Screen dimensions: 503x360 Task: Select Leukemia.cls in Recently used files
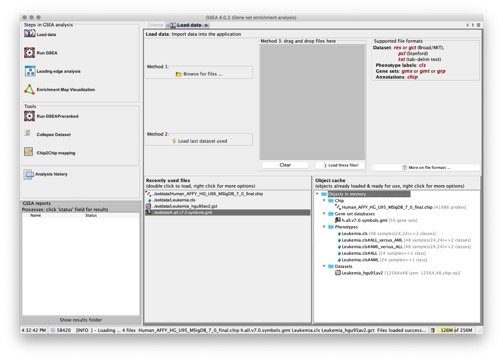pos(228,200)
